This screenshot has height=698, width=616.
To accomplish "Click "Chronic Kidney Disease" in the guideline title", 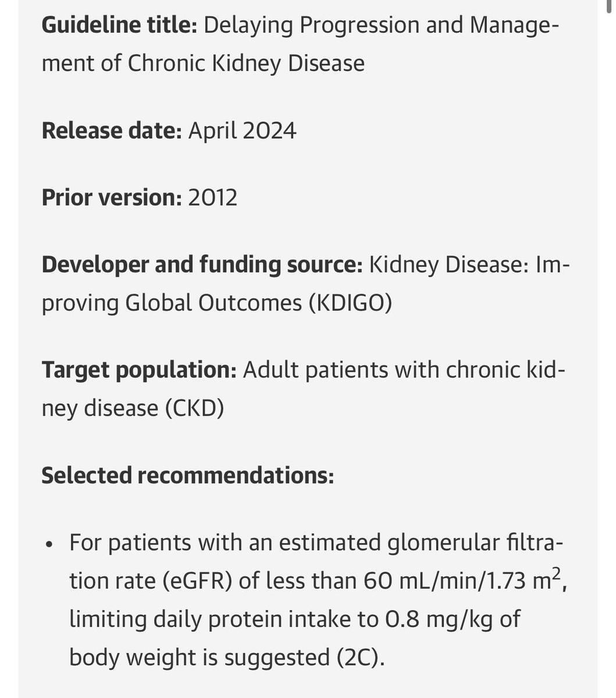I will (245, 63).
